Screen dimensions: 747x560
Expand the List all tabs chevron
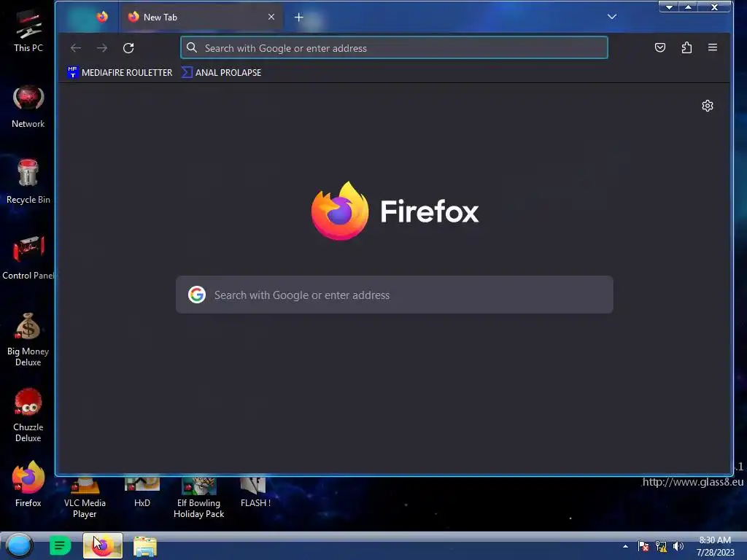point(612,17)
